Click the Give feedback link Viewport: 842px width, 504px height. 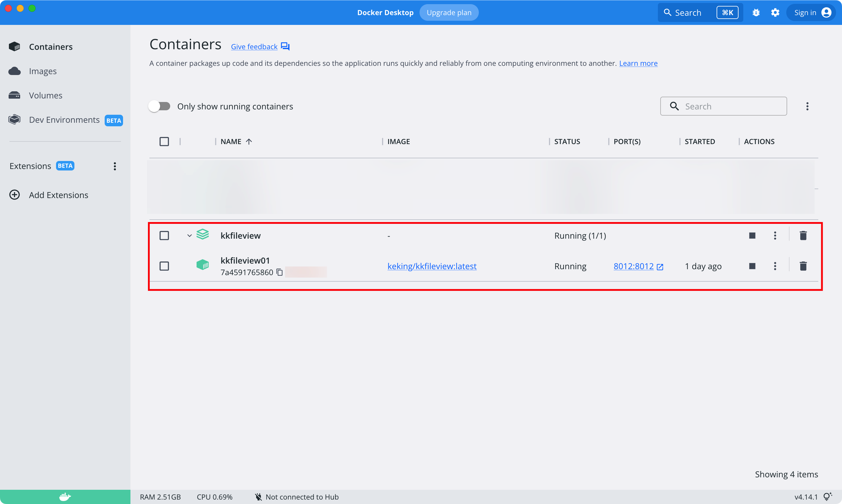point(254,47)
